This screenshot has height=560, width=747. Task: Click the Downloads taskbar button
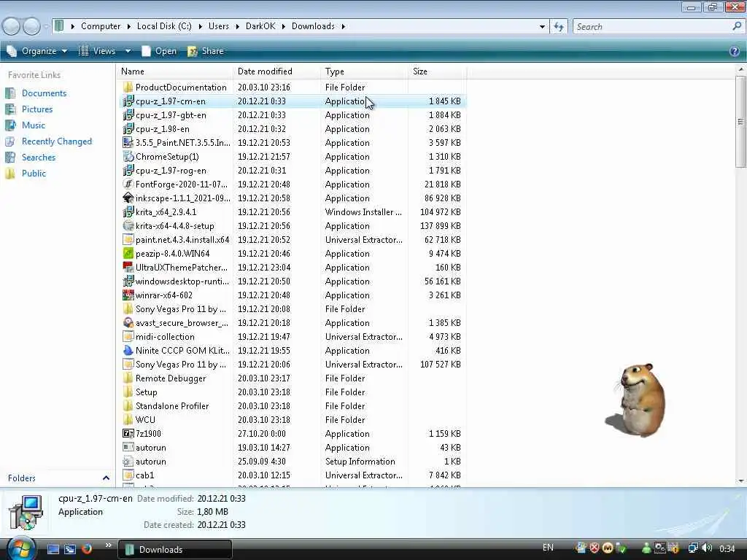[175, 549]
